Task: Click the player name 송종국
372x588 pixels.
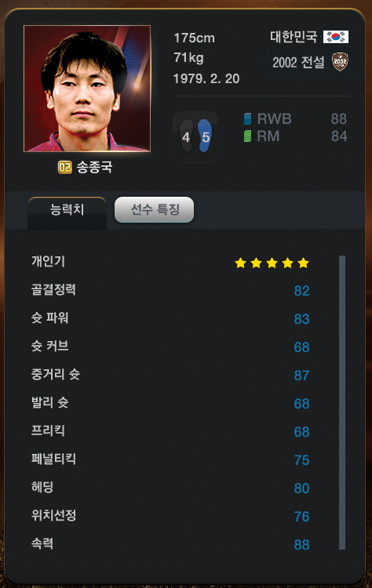Action: pos(95,167)
